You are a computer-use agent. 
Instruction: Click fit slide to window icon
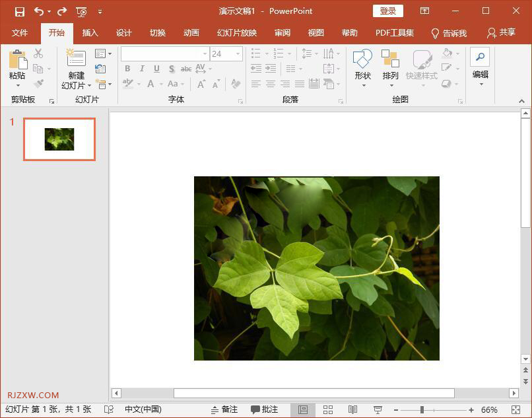click(515, 410)
